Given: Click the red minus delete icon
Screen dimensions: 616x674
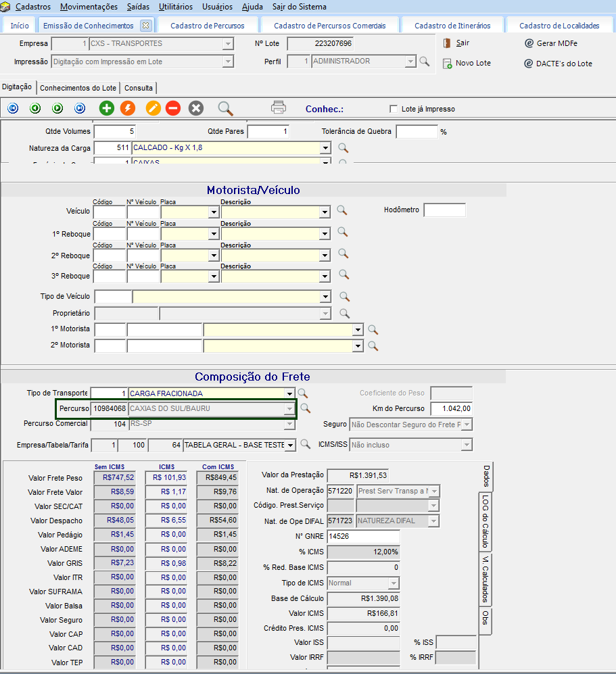Looking at the screenshot, I should click(173, 108).
